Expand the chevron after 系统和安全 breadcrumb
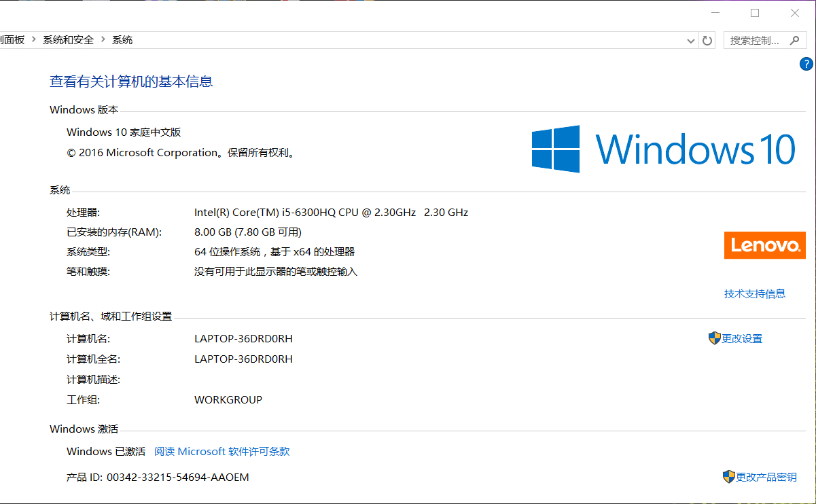Image resolution: width=816 pixels, height=504 pixels. [103, 40]
